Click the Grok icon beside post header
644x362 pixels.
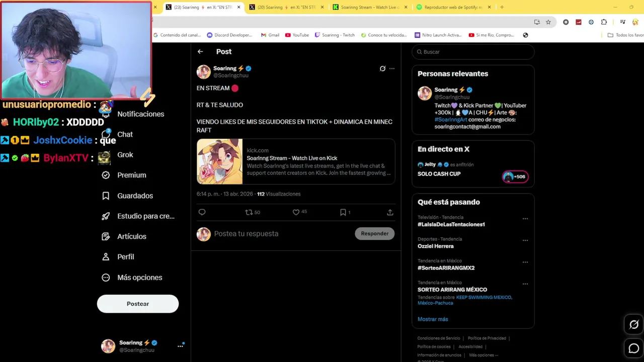(382, 68)
